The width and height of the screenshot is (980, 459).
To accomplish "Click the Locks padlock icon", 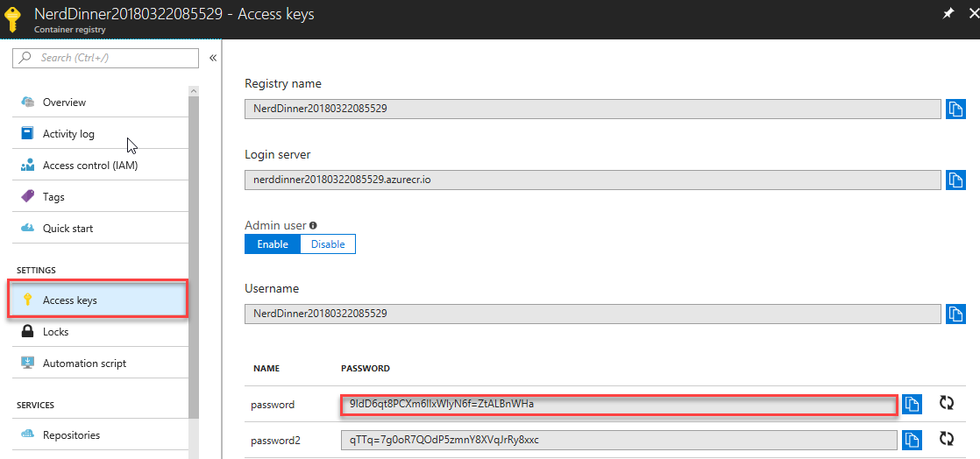I will click(27, 331).
